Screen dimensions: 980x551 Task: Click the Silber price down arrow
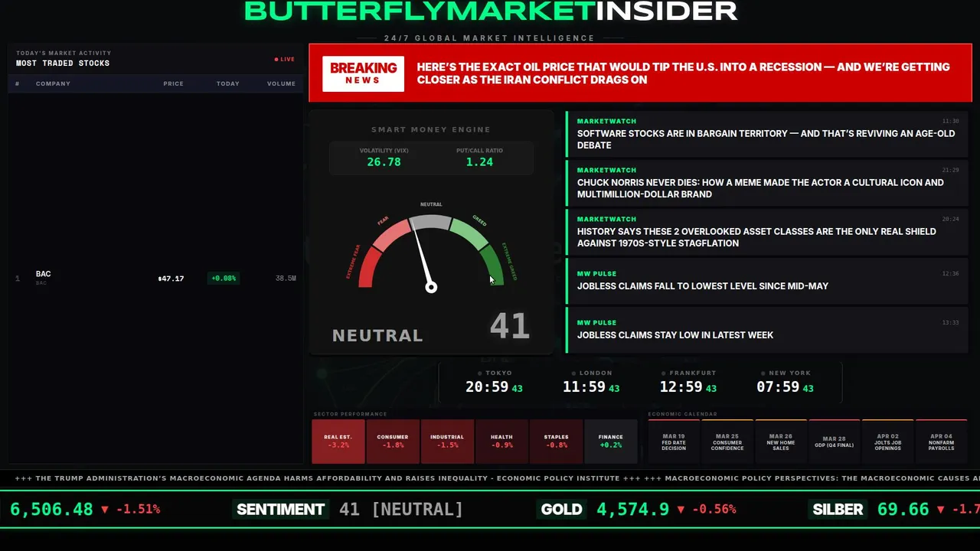tap(941, 510)
